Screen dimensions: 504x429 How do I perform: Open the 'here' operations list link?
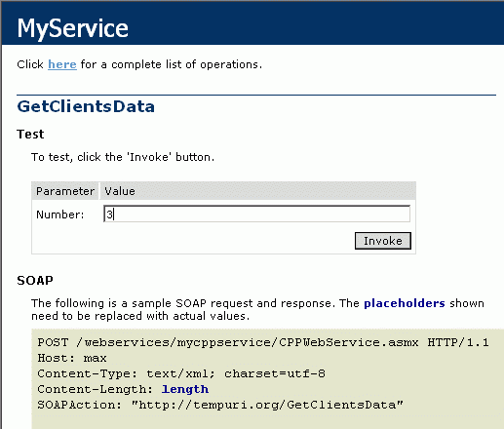tap(62, 64)
